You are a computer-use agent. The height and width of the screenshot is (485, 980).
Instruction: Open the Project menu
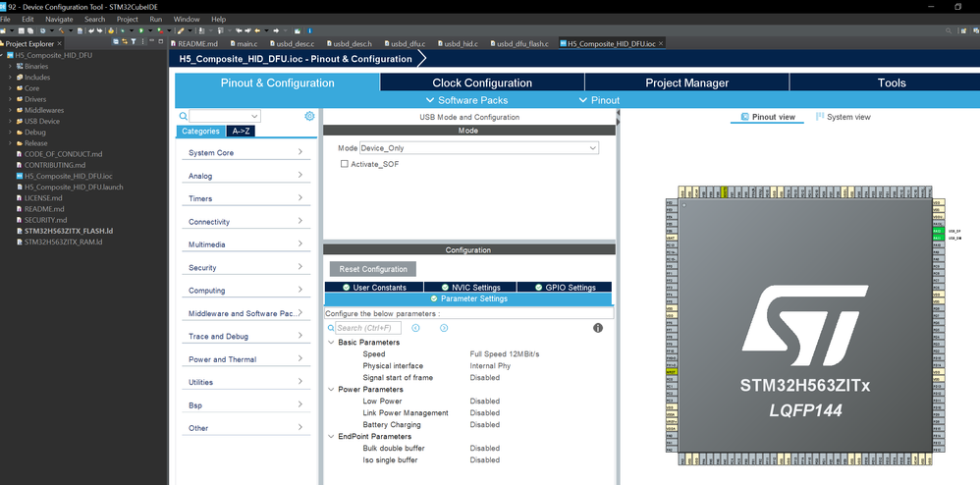click(127, 20)
